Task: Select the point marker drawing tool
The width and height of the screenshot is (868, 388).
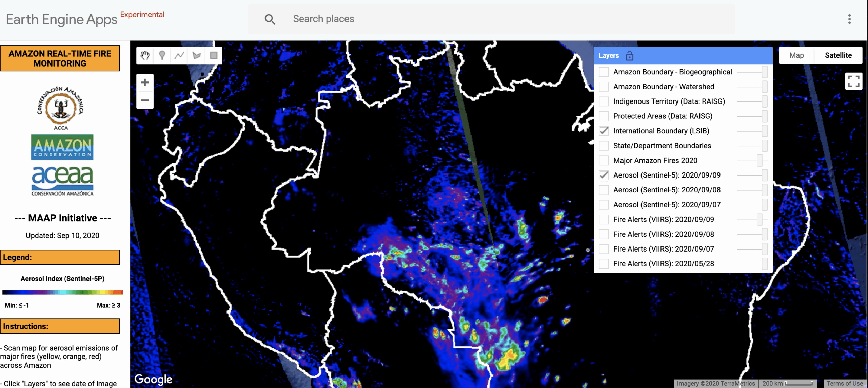Action: tap(162, 55)
